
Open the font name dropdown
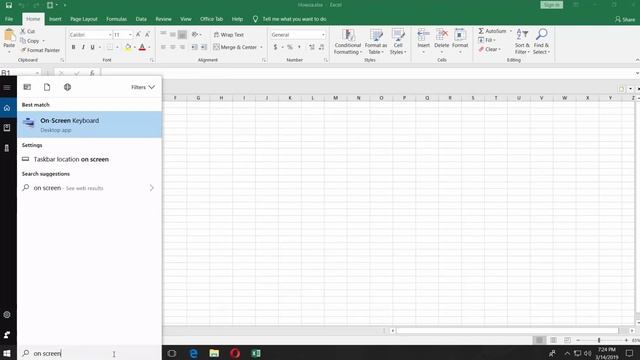click(110, 35)
